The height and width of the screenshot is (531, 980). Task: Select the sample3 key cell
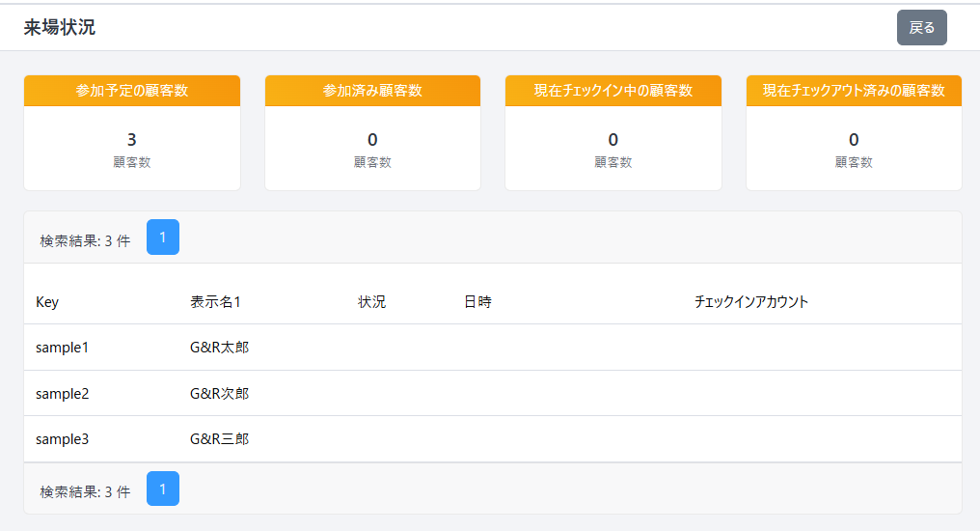62,439
